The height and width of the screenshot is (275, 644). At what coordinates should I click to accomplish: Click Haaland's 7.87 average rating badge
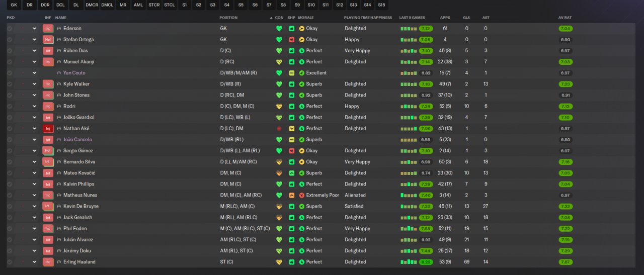566,262
